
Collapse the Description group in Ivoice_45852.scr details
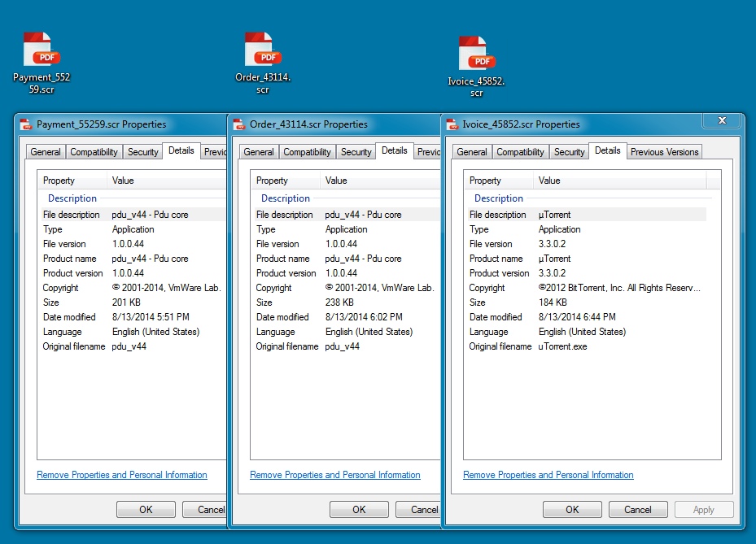[x=499, y=198]
